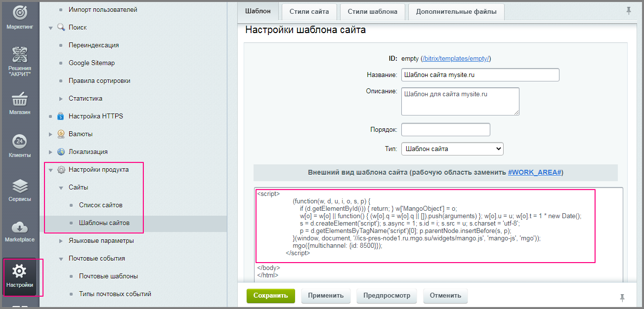This screenshot has height=309, width=644.
Task: Expand the Валюты branch
Action: [50, 134]
